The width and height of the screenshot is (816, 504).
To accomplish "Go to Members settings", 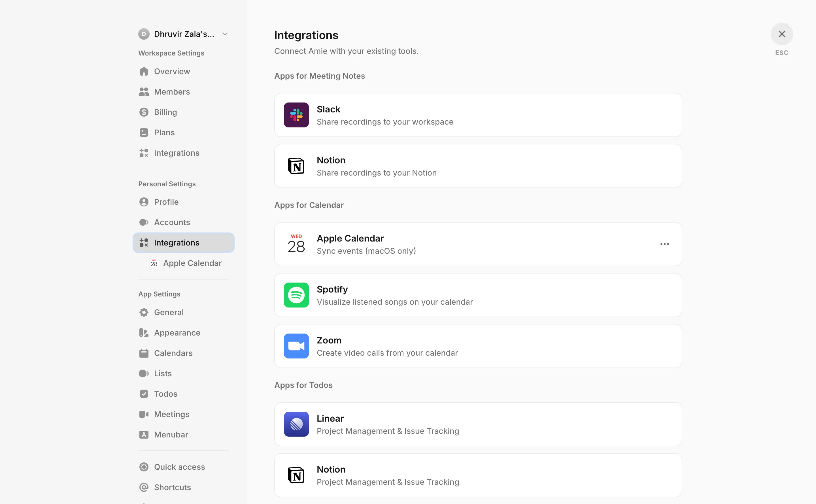I will (183, 92).
